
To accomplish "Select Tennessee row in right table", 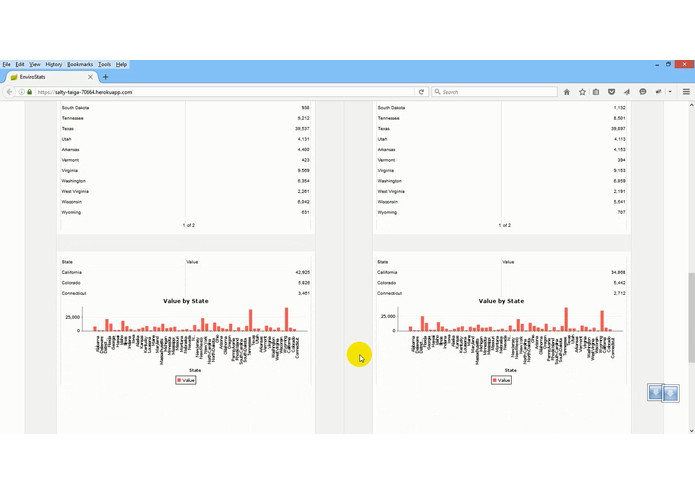I will click(501, 118).
